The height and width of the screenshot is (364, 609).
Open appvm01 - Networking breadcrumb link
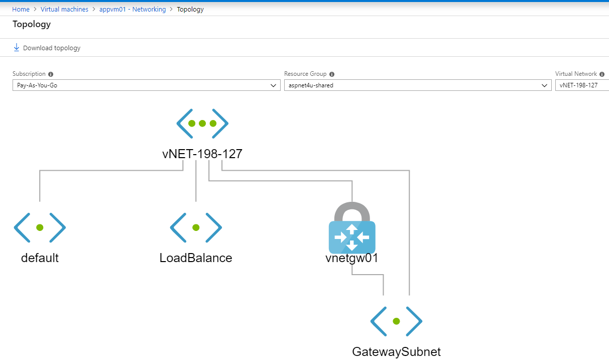133,10
